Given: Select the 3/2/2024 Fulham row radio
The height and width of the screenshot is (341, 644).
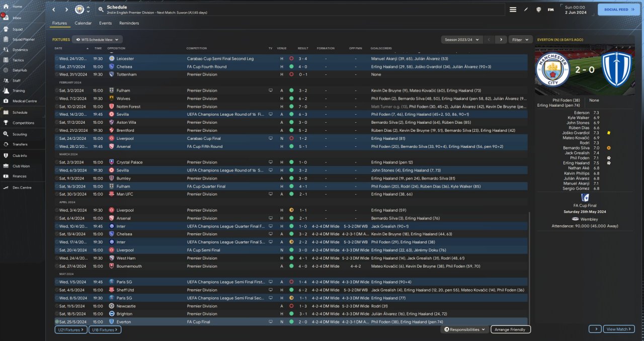Looking at the screenshot, I should pos(57,91).
